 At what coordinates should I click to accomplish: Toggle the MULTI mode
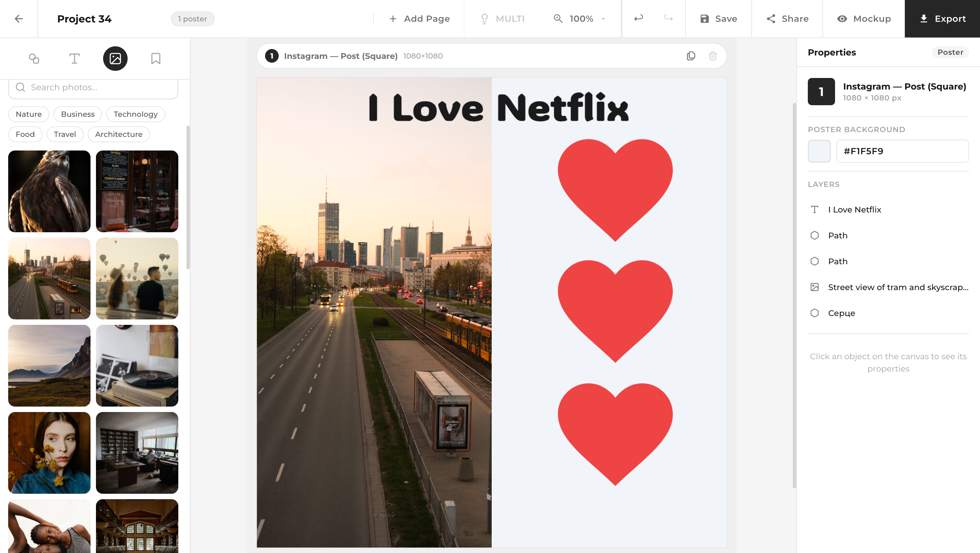tap(502, 19)
